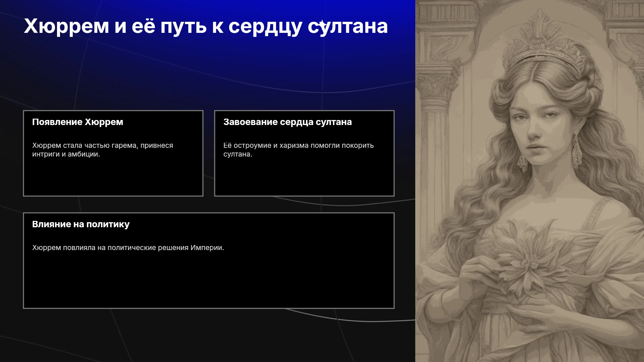
Task: Click the word "султана" in the title
Action: tap(348, 26)
